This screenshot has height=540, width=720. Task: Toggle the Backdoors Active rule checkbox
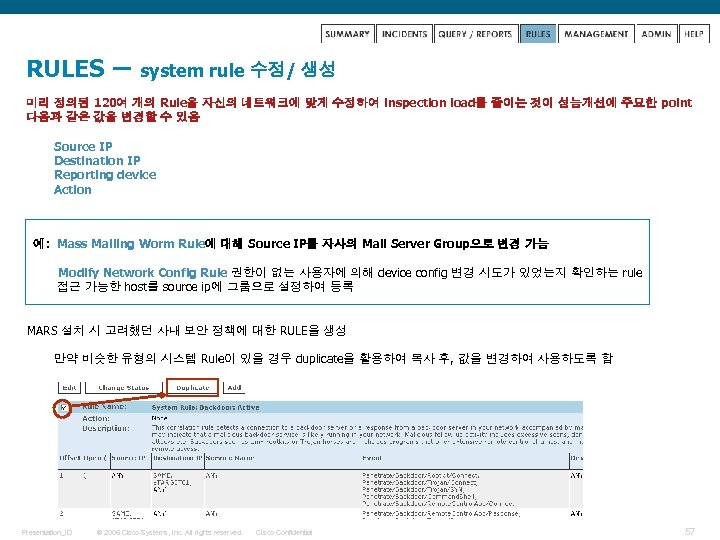point(63,407)
